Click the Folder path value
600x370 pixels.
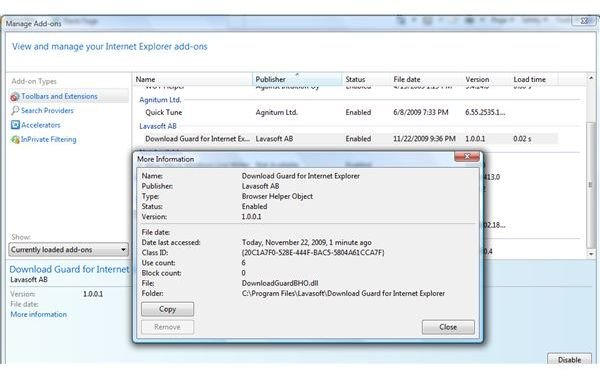click(343, 294)
